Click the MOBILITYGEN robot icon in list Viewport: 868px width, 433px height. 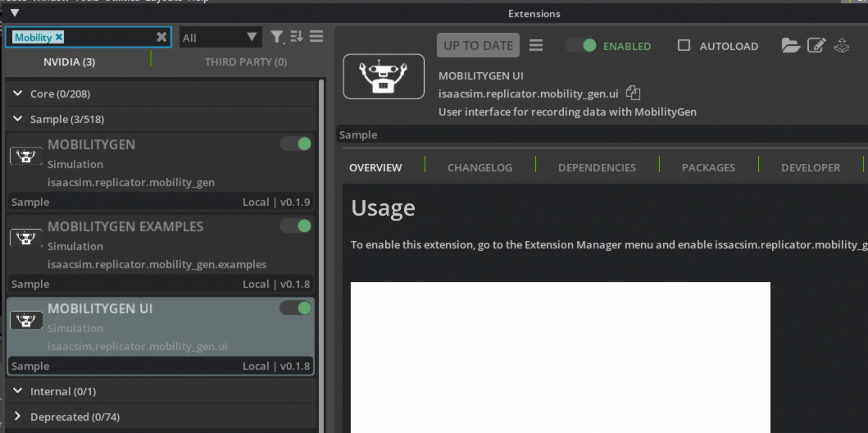(26, 156)
